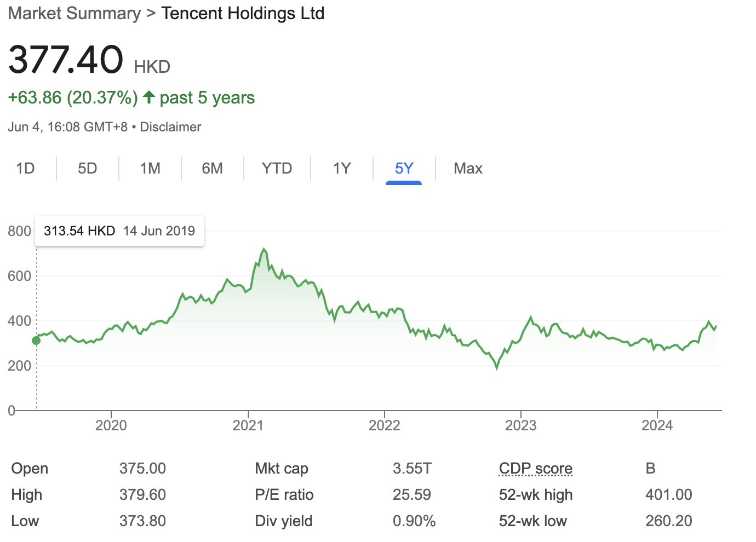Click the 377.40 price value
The width and height of the screenshot is (756, 542).
click(66, 59)
